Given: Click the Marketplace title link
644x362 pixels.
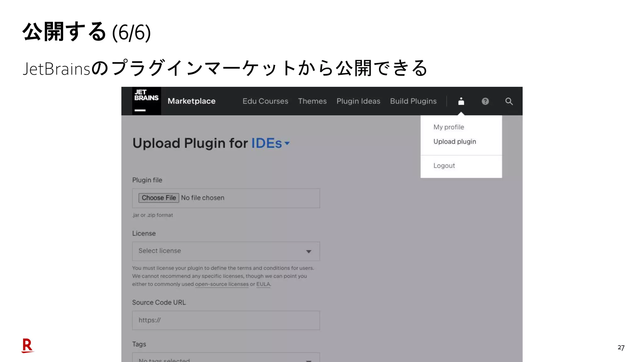Looking at the screenshot, I should (192, 101).
